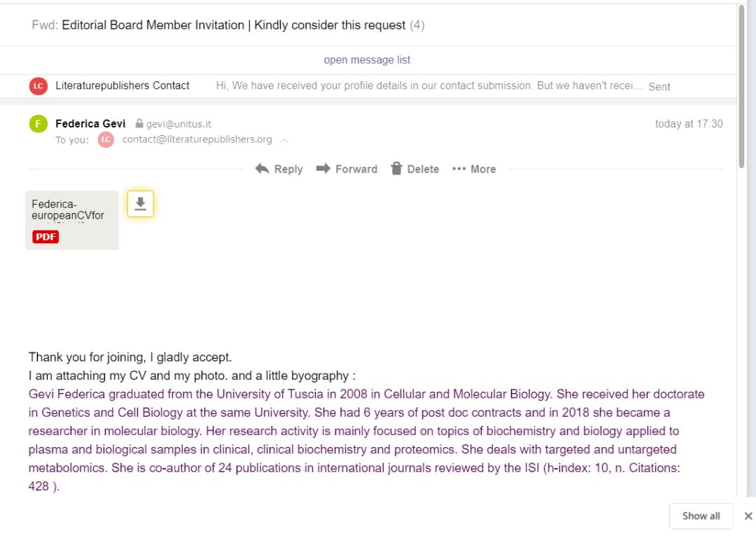
Task: Click the Delete trash icon
Action: coord(396,169)
